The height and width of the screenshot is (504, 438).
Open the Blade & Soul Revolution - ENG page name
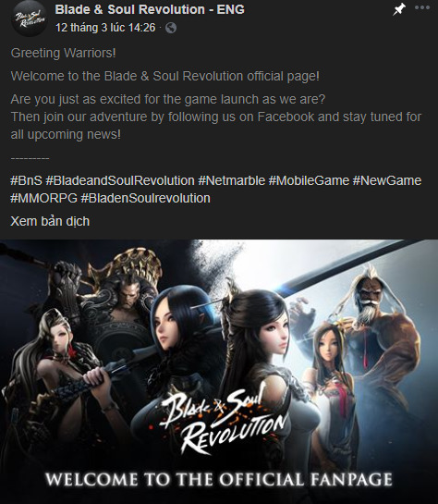[x=150, y=9]
